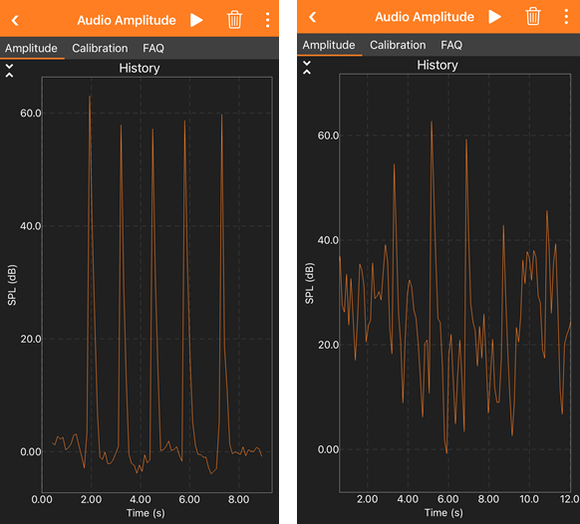The image size is (580, 524).
Task: Open the FAQ tab on right screen
Action: [451, 45]
